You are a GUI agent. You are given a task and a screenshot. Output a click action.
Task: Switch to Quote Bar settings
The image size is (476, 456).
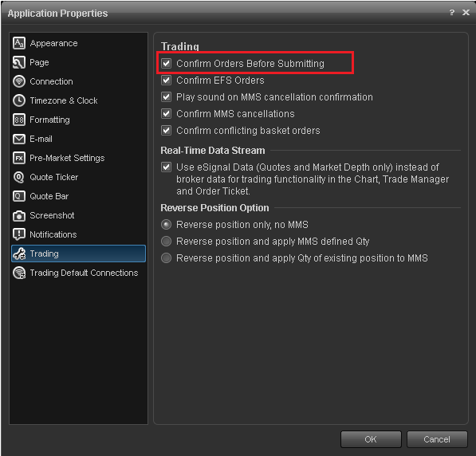[79, 196]
